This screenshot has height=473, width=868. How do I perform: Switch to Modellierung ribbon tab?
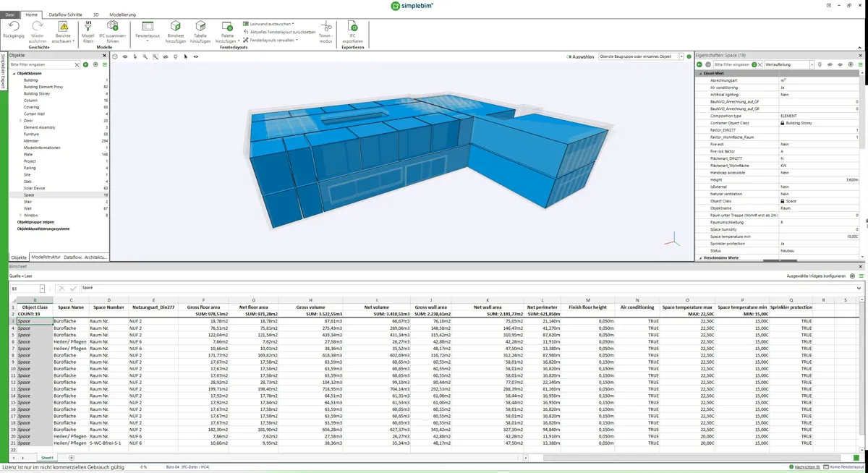coord(123,14)
